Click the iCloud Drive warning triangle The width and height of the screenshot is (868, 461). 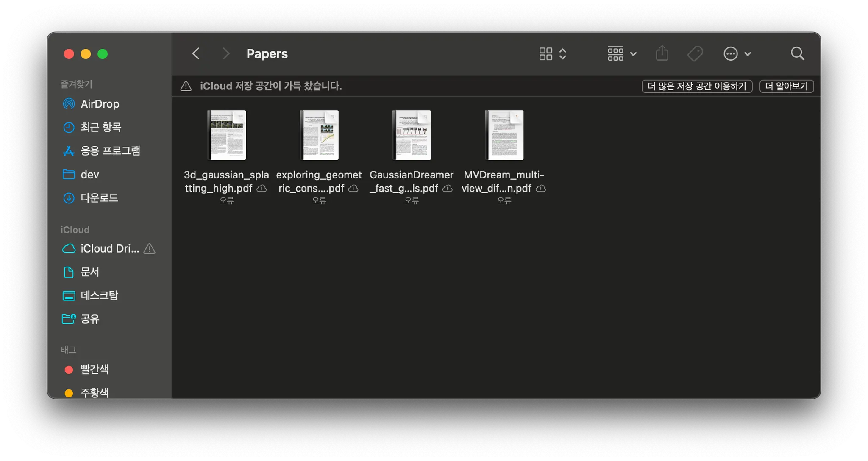[149, 249]
